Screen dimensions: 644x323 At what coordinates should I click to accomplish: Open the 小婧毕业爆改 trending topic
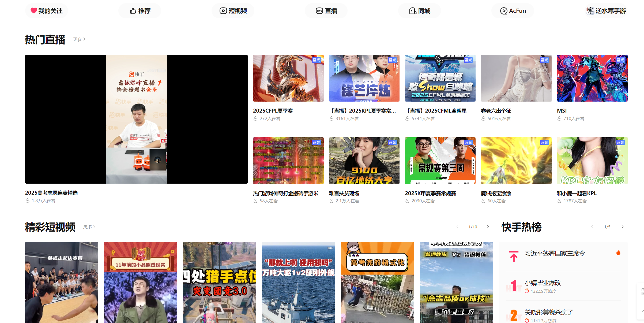(x=543, y=283)
